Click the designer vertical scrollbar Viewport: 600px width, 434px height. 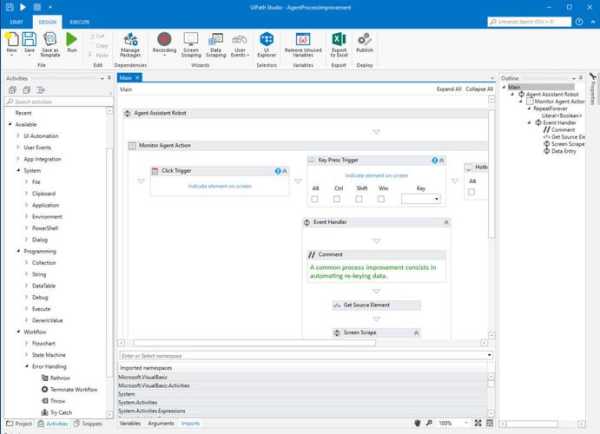tap(491, 174)
